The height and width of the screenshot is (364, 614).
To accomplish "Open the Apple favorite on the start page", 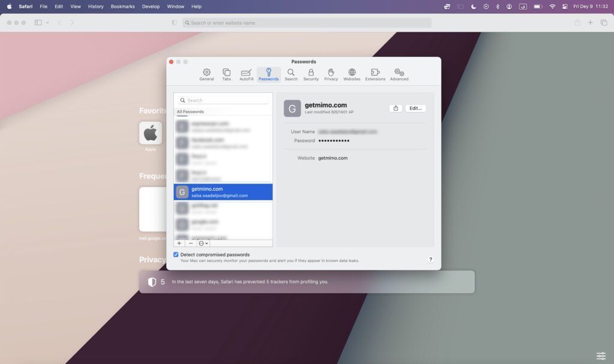I will pos(151,133).
